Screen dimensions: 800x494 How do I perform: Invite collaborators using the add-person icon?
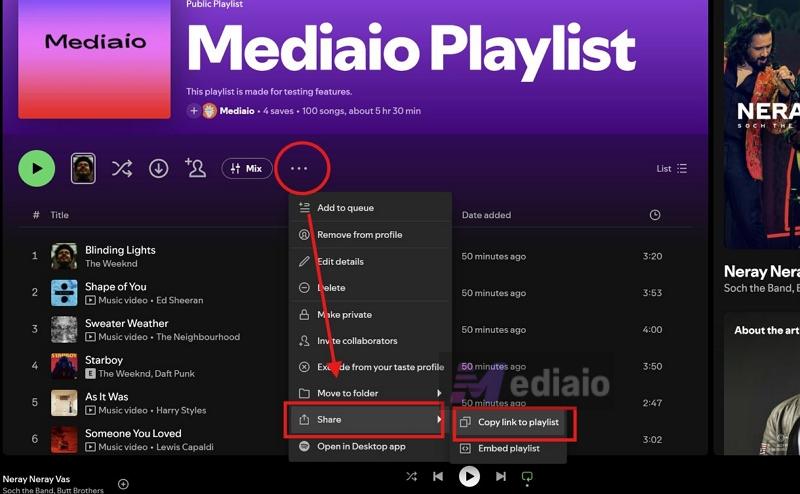[x=195, y=168]
